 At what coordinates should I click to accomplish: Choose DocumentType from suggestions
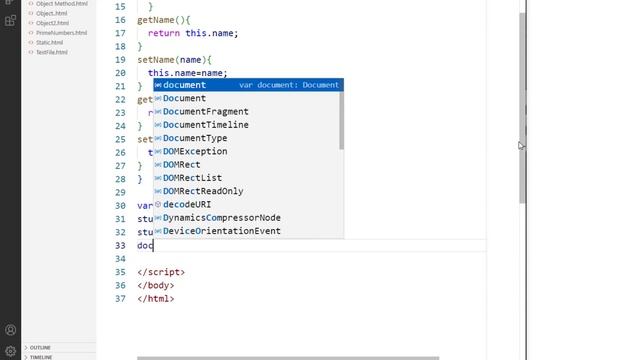tap(246, 138)
